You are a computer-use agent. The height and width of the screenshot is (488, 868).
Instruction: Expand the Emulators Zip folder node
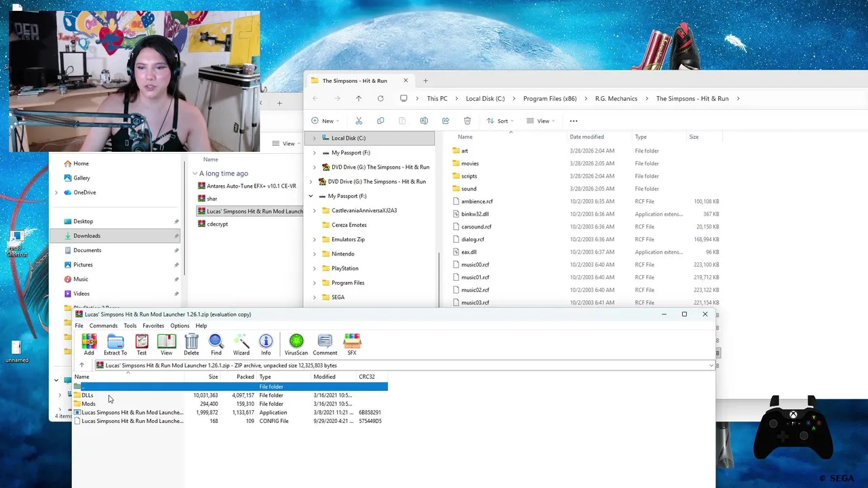tap(314, 239)
